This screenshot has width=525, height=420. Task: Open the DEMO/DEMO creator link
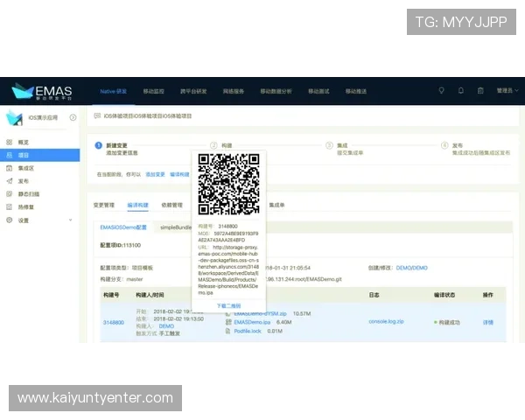coord(412,268)
